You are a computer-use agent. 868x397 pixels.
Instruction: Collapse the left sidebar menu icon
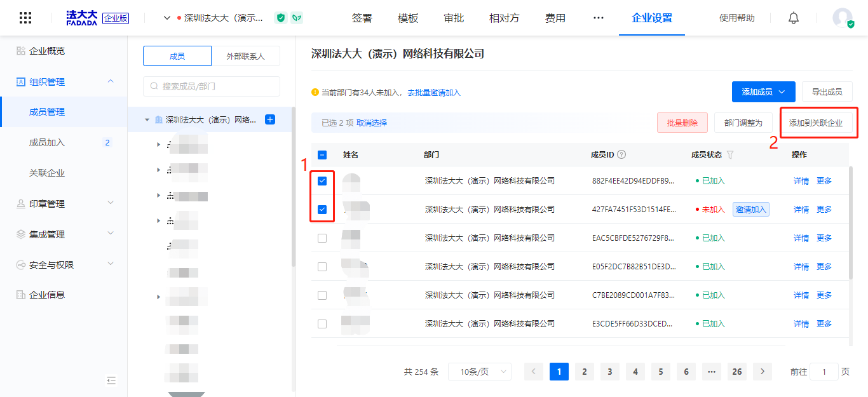pos(112,380)
